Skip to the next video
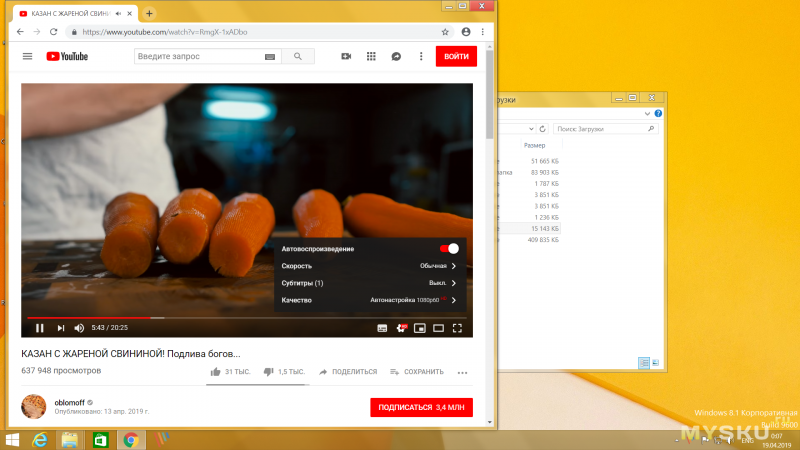The height and width of the screenshot is (450, 800). [61, 328]
